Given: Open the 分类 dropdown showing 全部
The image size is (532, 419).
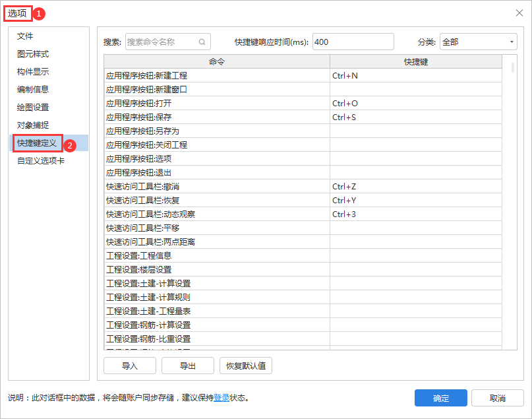Looking at the screenshot, I should click(x=479, y=42).
